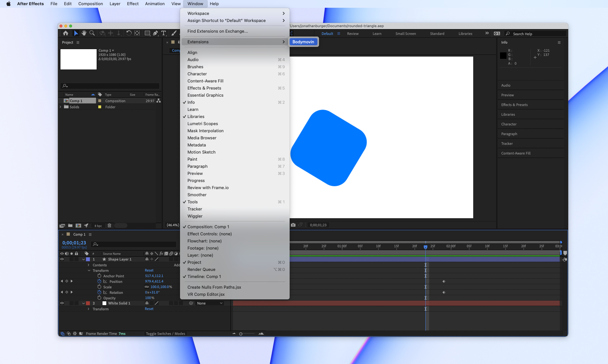Reset the Shape Layer 1 transform
This screenshot has width=608, height=364.
click(149, 270)
